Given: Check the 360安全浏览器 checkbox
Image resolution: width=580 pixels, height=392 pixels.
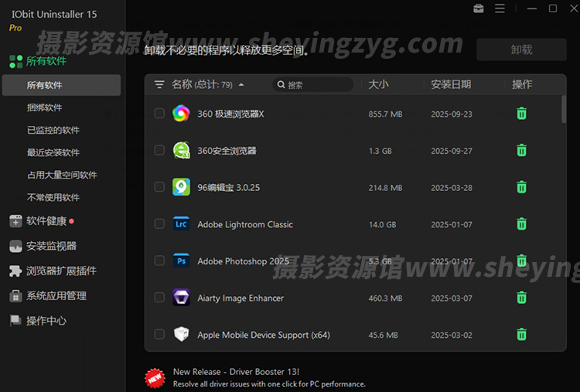Looking at the screenshot, I should (x=159, y=151).
